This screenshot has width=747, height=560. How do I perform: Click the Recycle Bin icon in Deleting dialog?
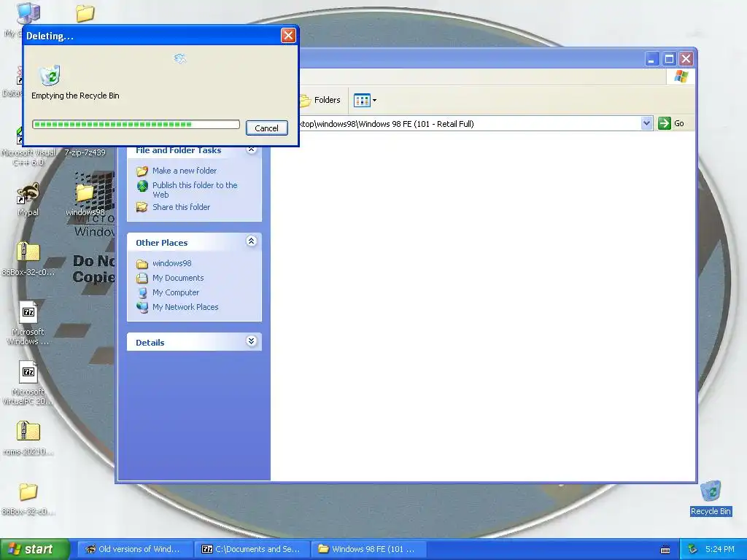pos(50,75)
